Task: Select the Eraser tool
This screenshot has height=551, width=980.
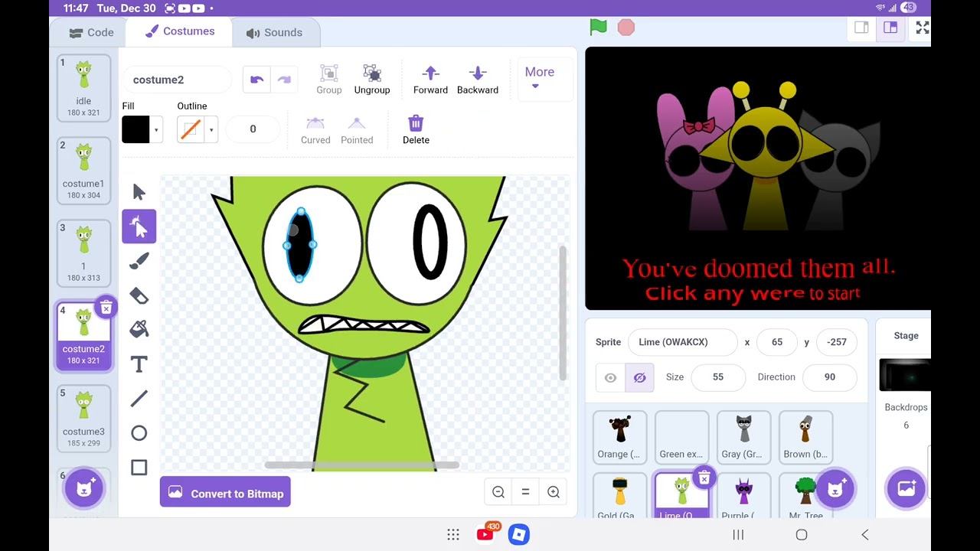Action: click(x=139, y=295)
